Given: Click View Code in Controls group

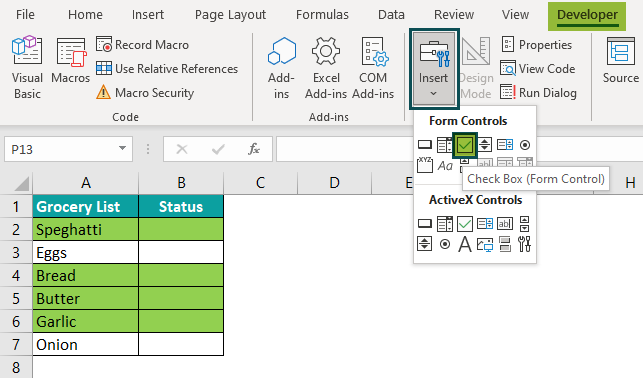Looking at the screenshot, I should click(538, 68).
